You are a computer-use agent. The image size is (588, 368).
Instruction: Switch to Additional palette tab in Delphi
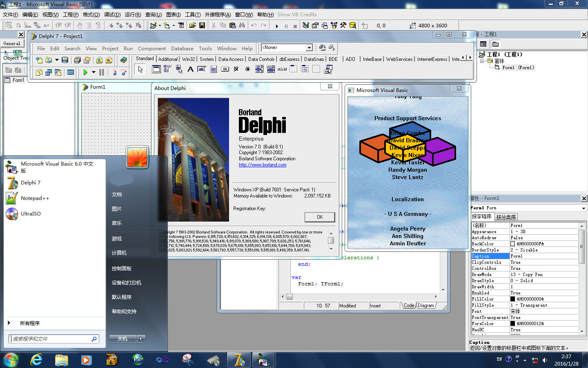(x=168, y=59)
